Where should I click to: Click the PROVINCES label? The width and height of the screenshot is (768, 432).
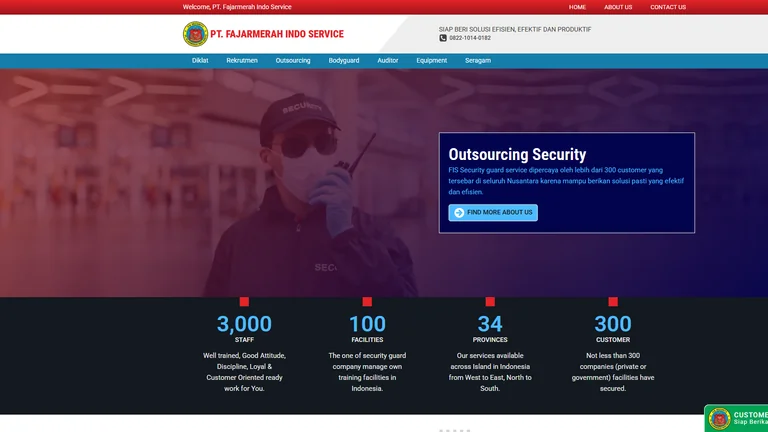pyautogui.click(x=490, y=340)
